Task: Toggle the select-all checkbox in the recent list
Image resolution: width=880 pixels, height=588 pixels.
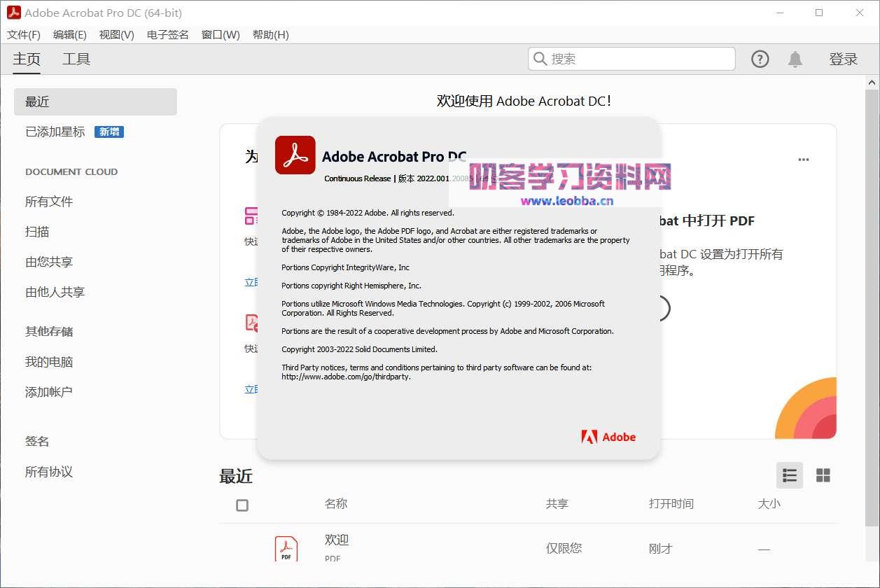Action: click(x=242, y=505)
